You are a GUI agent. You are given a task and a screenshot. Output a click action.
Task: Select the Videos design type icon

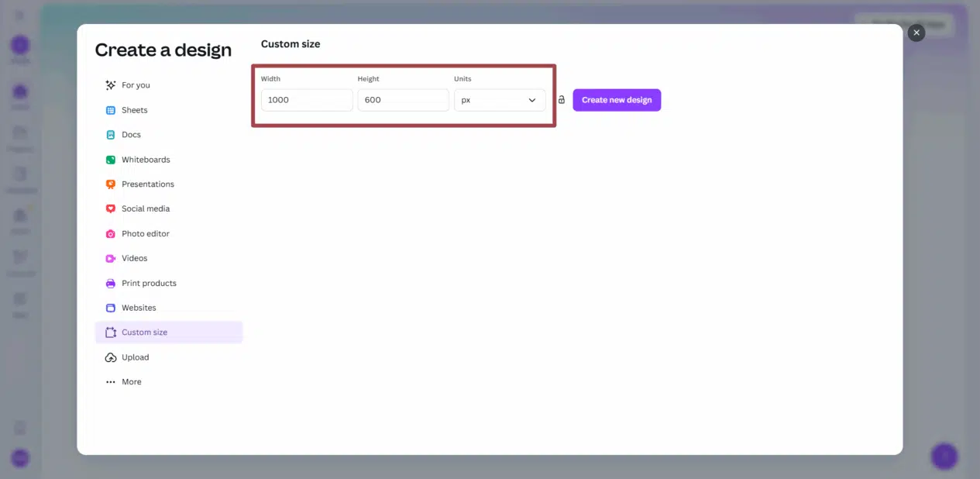pyautogui.click(x=110, y=257)
